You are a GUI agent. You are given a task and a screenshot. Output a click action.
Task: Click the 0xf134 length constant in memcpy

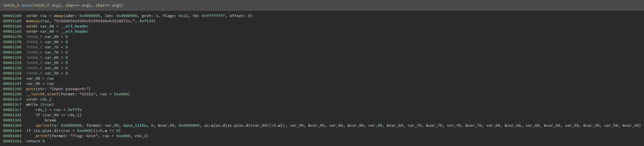click(x=146, y=21)
